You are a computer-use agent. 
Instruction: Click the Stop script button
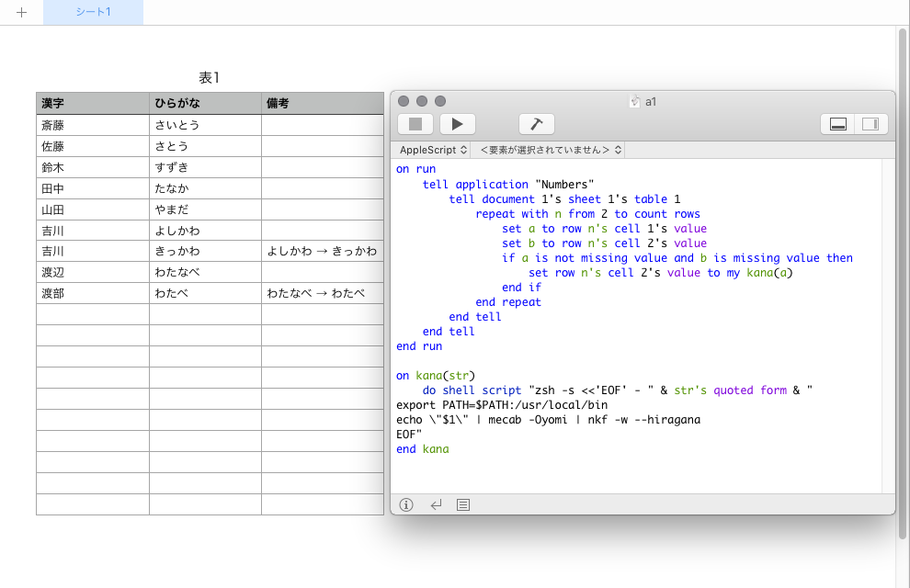(415, 124)
